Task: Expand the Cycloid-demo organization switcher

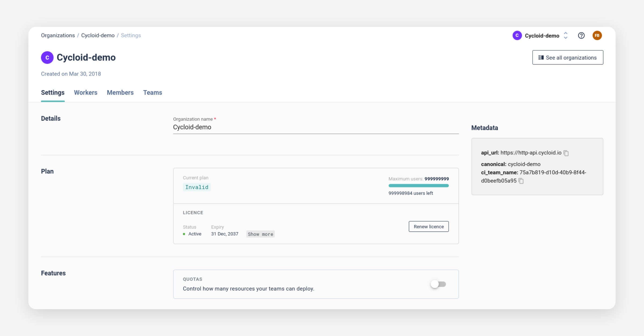Action: [x=566, y=35]
